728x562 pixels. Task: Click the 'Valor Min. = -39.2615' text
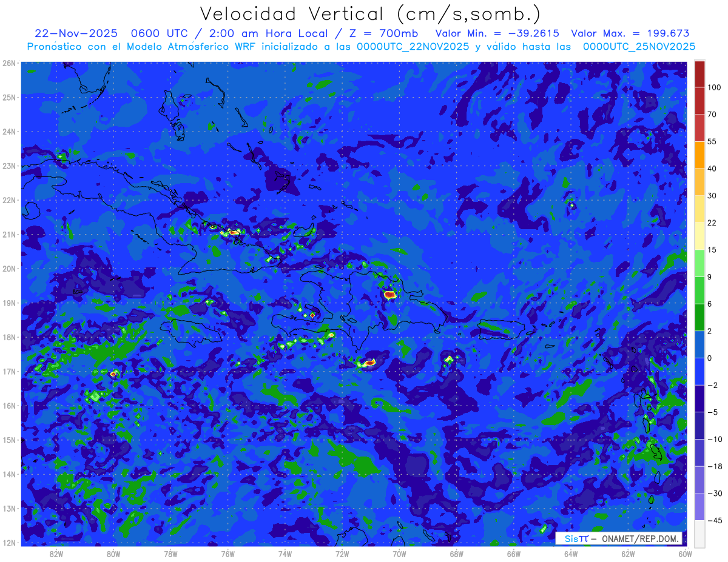496,33
